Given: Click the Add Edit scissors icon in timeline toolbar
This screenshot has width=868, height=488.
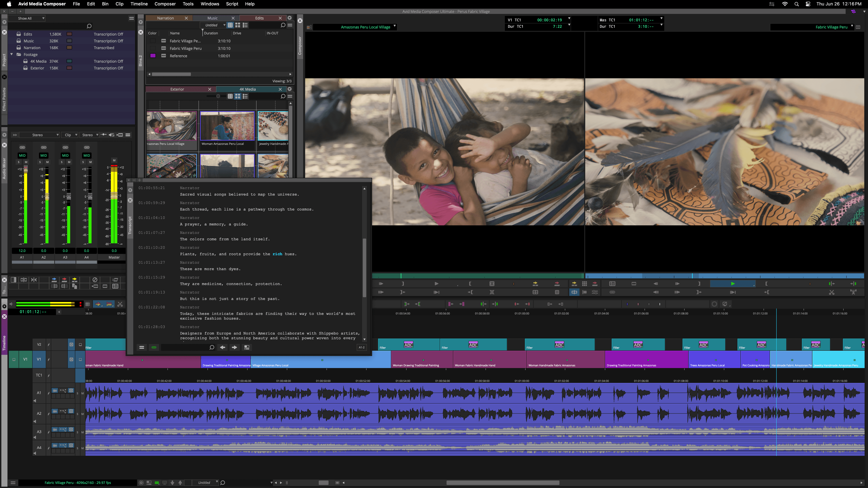Looking at the screenshot, I should [x=120, y=304].
